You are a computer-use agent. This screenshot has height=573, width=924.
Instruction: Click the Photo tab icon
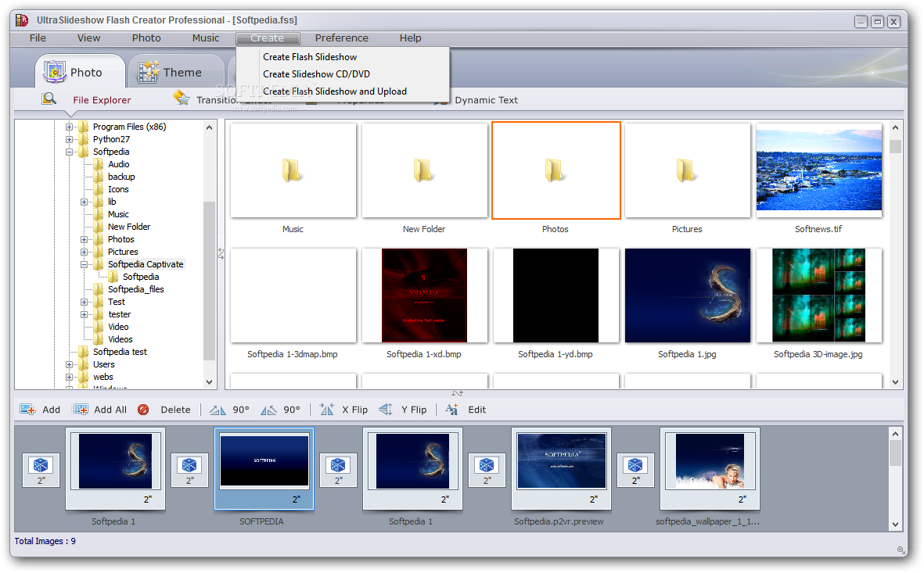pos(54,72)
